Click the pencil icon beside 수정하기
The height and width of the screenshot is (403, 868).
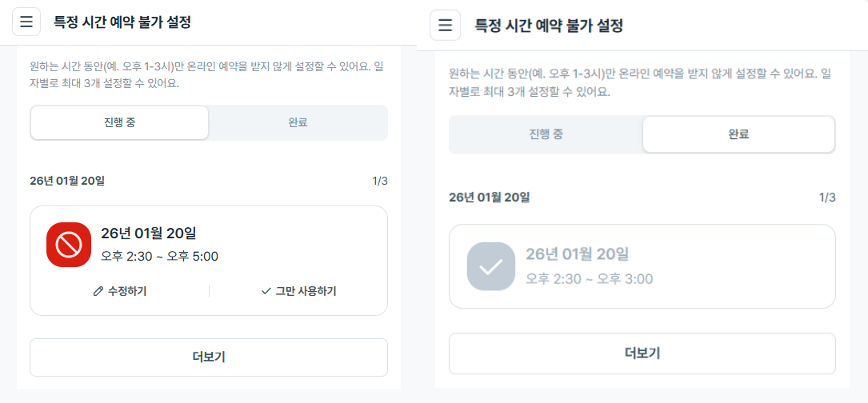(98, 291)
